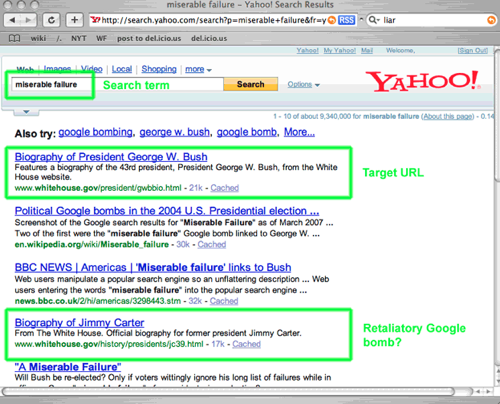Try the google bombing suggestion

(95, 132)
